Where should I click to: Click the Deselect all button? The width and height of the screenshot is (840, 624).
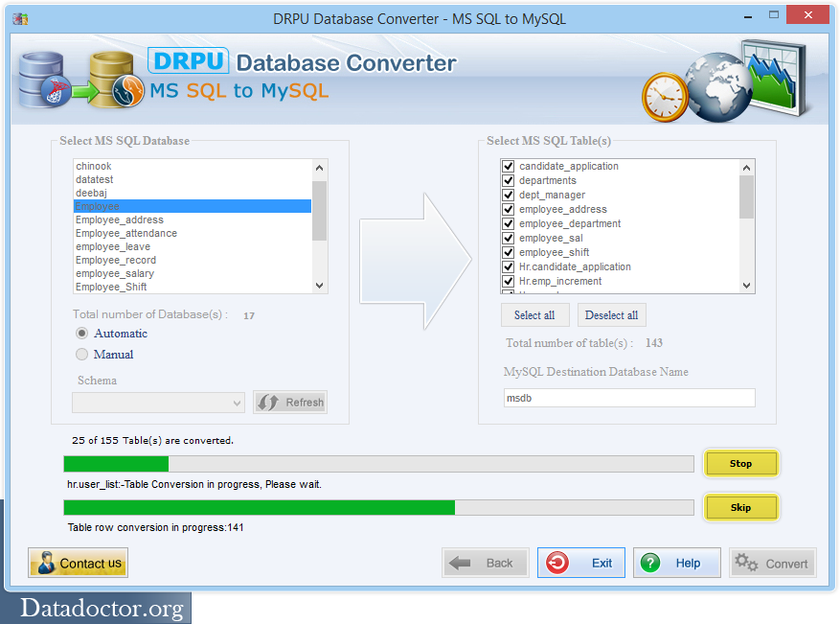coord(611,315)
